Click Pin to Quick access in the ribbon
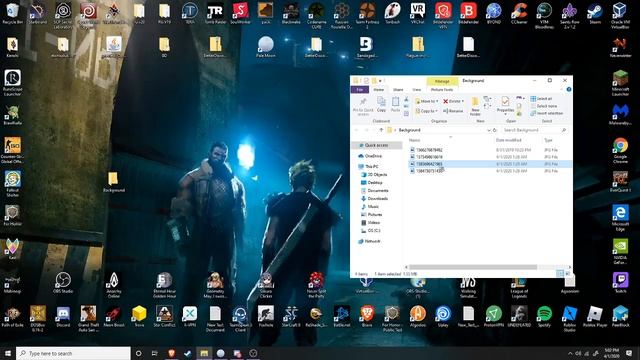Viewport: 640px width, 360px height. 363,106
